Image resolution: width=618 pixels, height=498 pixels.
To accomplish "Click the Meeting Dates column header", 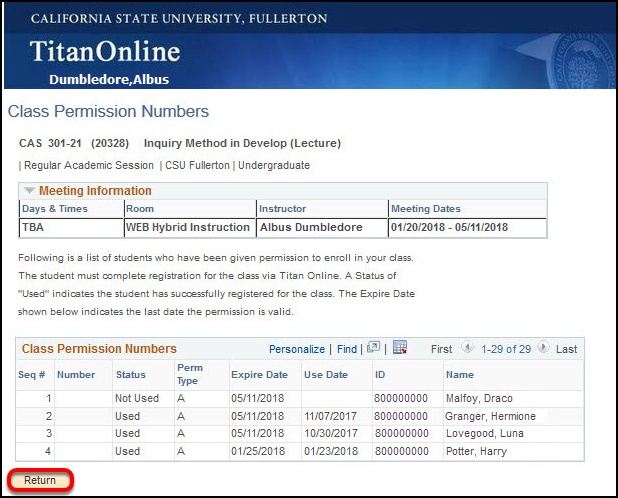I will click(426, 209).
